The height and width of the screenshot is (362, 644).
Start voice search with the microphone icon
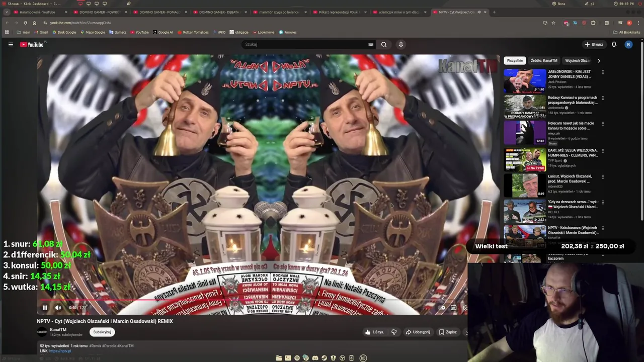[401, 44]
